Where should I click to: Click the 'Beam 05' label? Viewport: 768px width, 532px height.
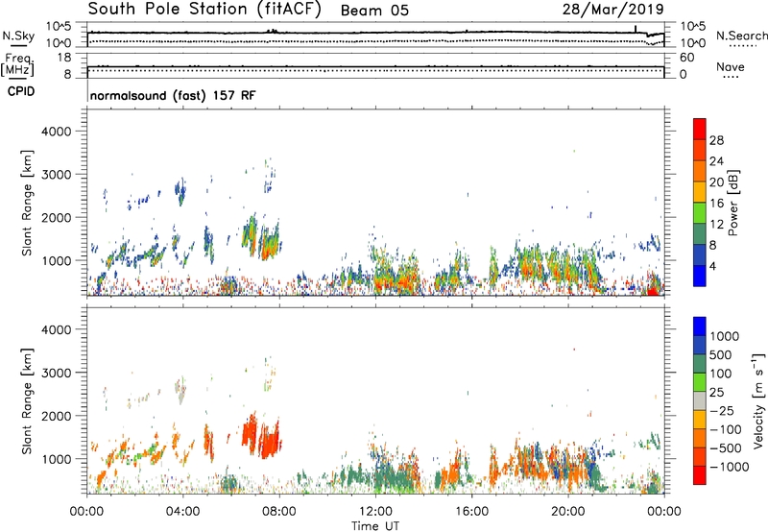point(374,11)
